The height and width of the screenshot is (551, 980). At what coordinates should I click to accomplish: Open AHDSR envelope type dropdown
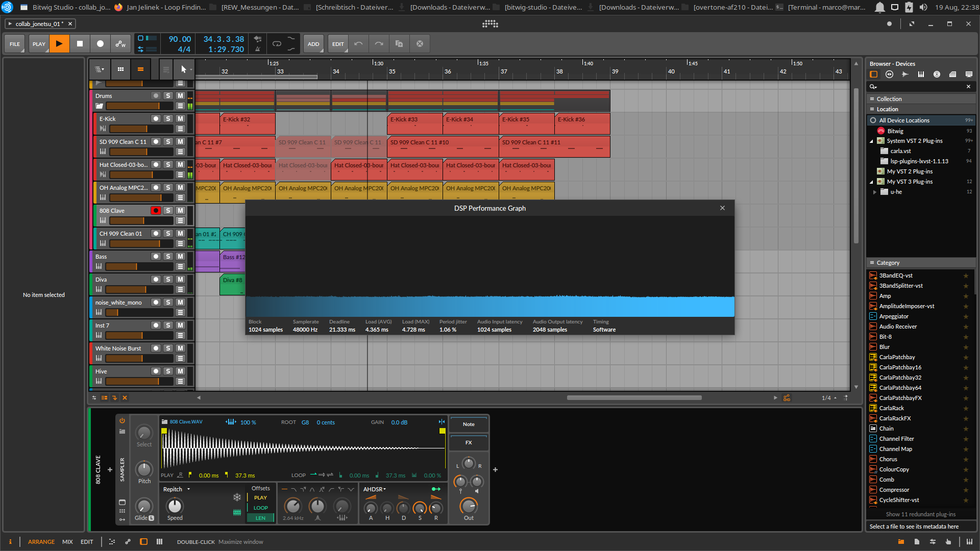click(375, 489)
